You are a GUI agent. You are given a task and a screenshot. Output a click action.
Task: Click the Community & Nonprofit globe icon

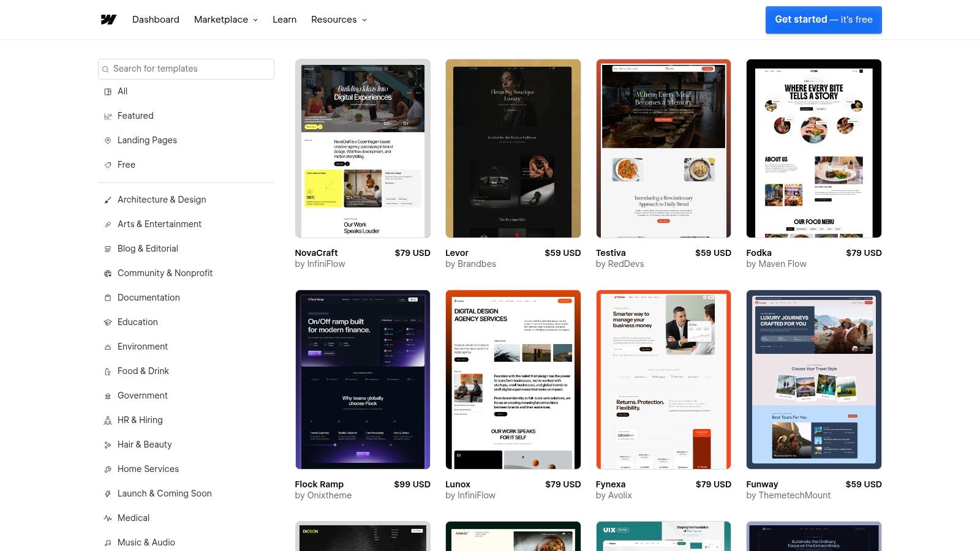point(108,274)
